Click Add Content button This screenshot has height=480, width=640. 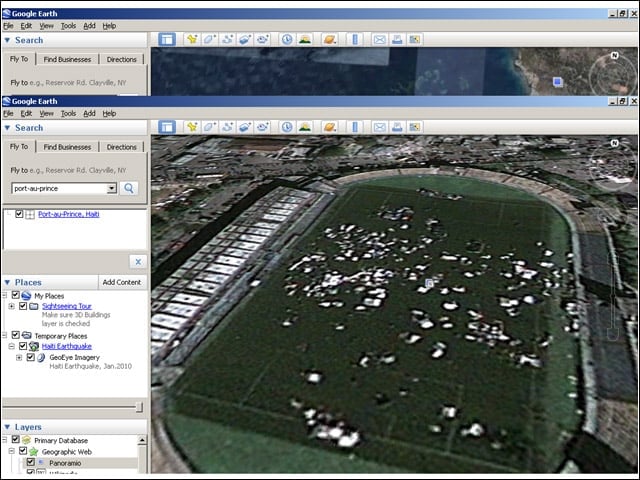[x=122, y=282]
